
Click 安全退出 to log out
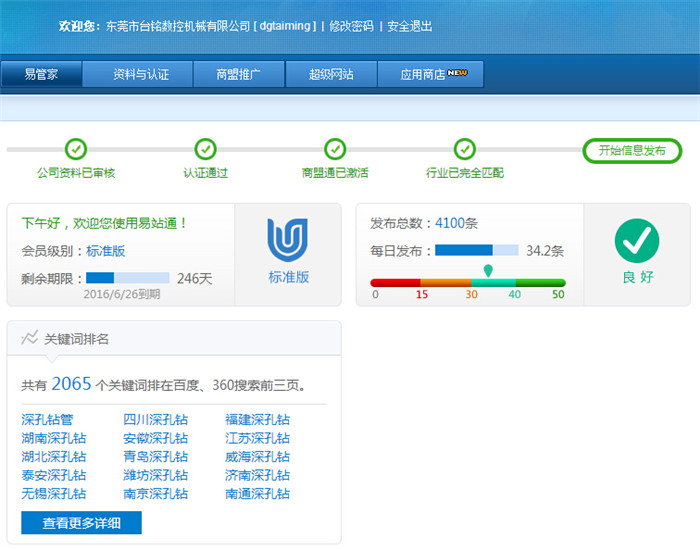click(410, 26)
